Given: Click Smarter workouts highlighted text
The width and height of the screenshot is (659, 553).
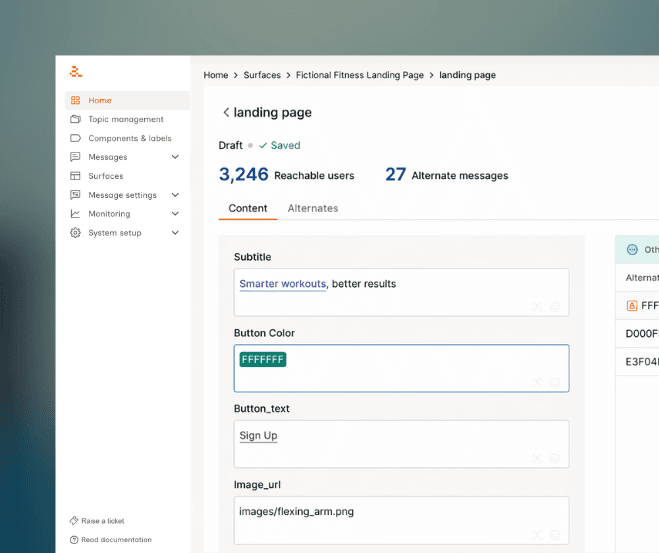Looking at the screenshot, I should click(x=283, y=284).
